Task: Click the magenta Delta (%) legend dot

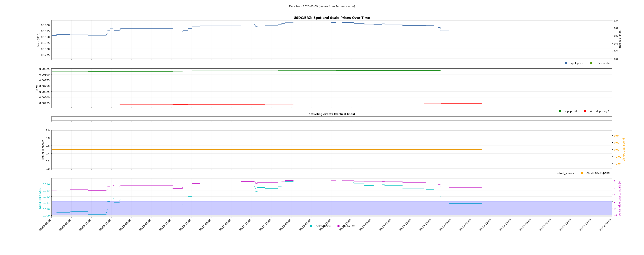Action: [339, 226]
